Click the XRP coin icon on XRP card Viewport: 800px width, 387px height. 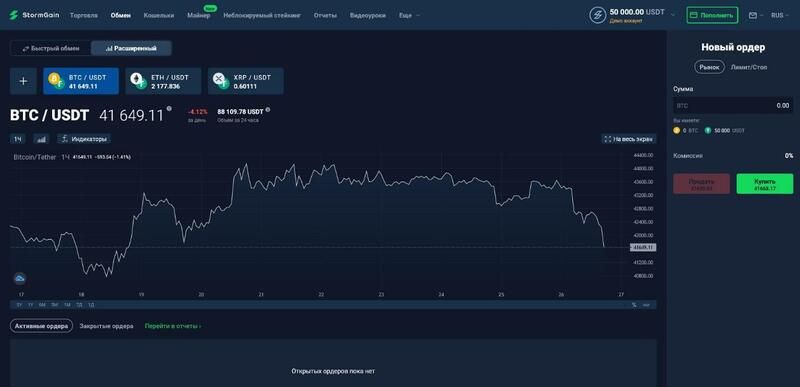point(218,79)
